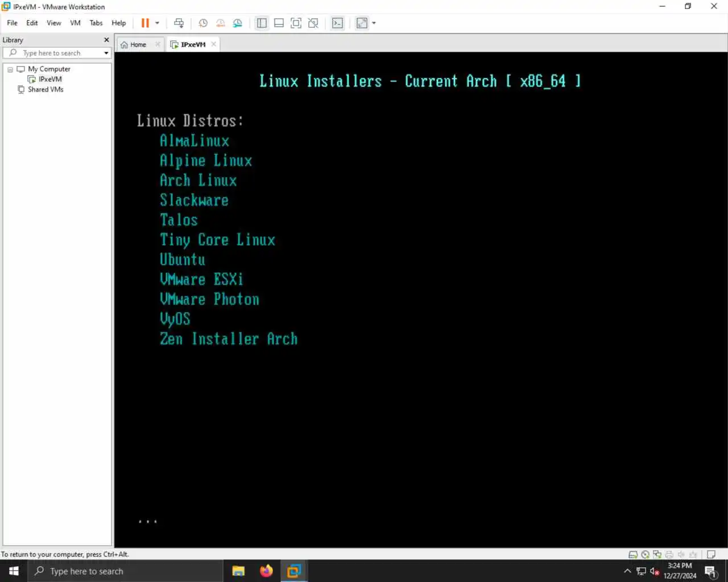This screenshot has width=728, height=582.
Task: Open the Windows notification center icon
Action: click(x=711, y=571)
